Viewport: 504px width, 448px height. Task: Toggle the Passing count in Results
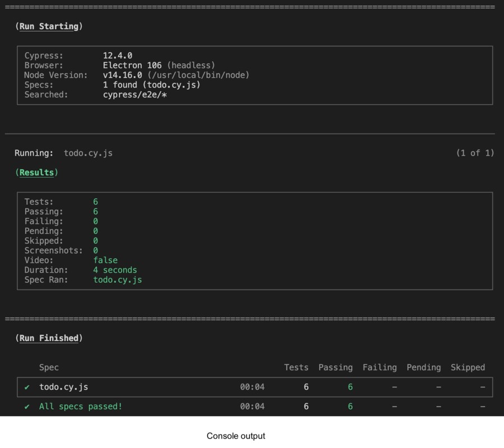point(95,211)
